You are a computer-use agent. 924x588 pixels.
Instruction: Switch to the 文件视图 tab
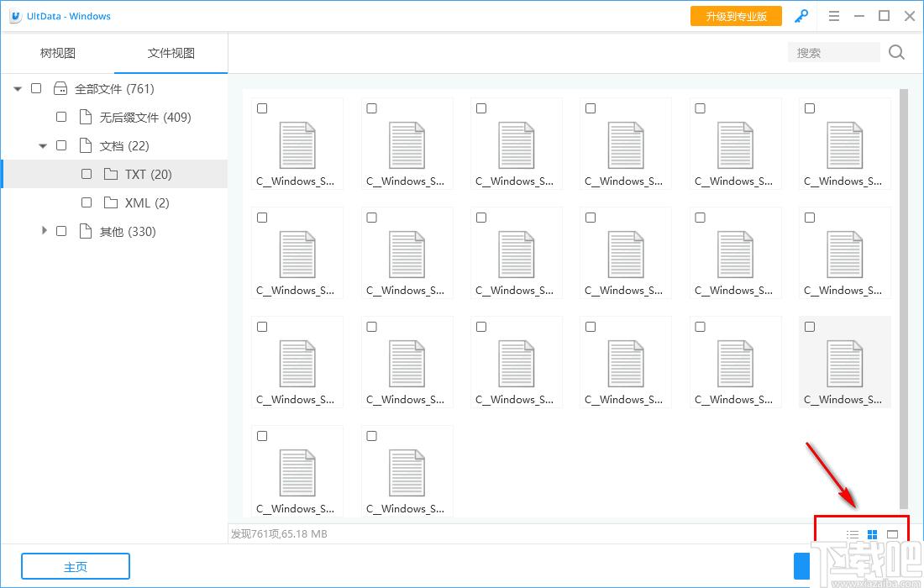(x=171, y=53)
